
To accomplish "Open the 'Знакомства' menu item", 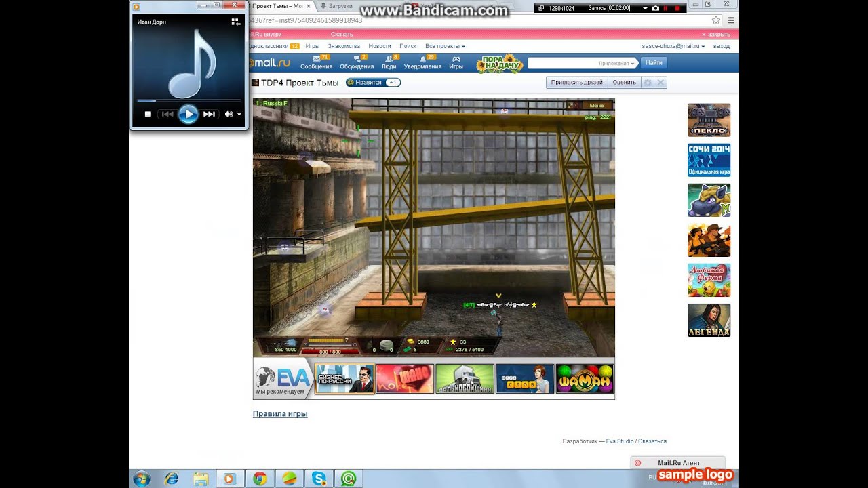I will click(x=344, y=46).
